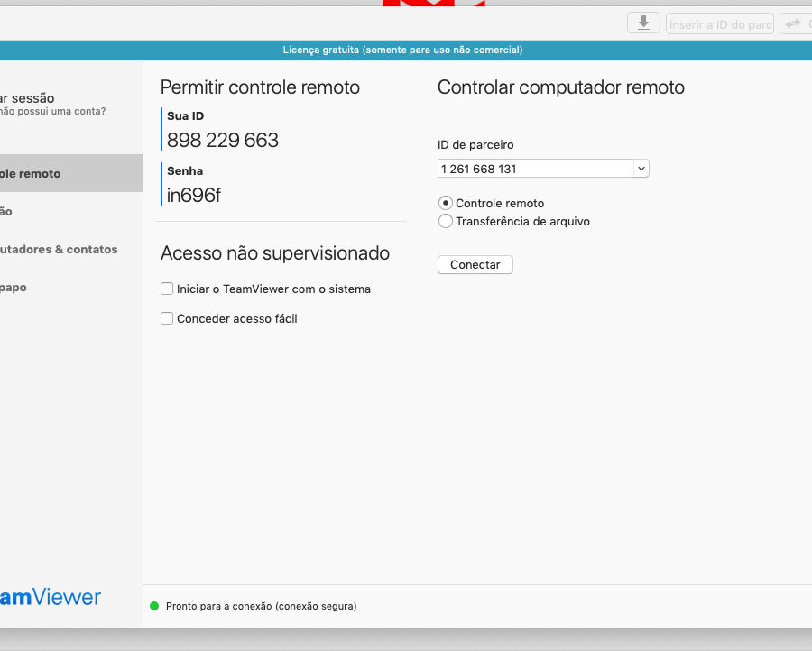Click the Permitir controle remoto heading
Image resolution: width=812 pixels, height=651 pixels.
point(260,87)
